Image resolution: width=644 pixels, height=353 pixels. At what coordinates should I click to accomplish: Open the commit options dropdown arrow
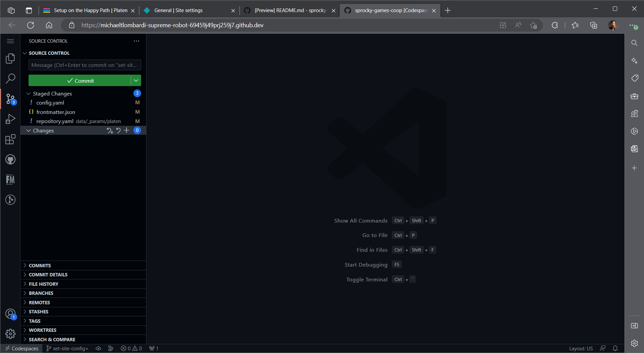click(x=136, y=81)
